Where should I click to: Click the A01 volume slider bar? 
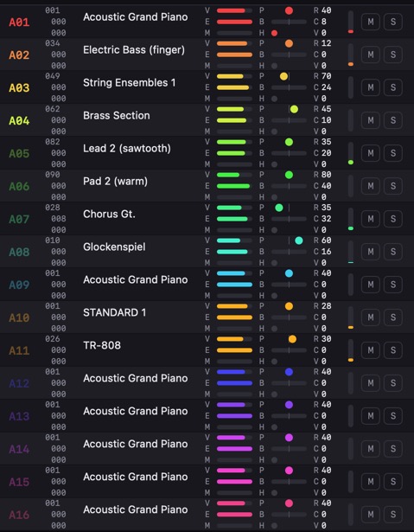234,10
